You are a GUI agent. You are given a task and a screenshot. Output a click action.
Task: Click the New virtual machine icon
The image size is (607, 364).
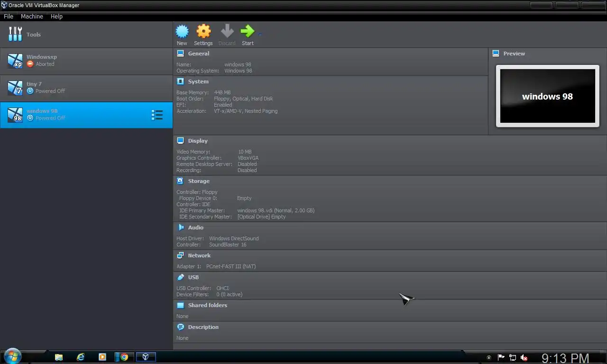click(x=182, y=32)
